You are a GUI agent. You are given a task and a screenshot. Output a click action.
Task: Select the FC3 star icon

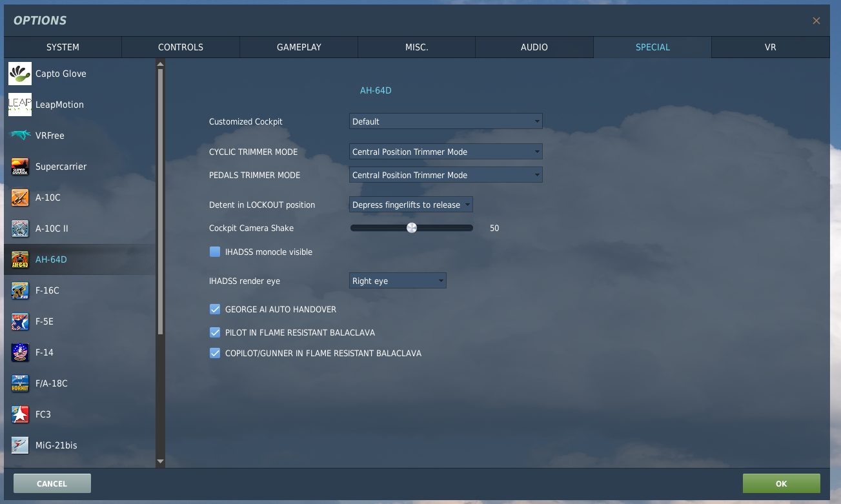point(20,414)
